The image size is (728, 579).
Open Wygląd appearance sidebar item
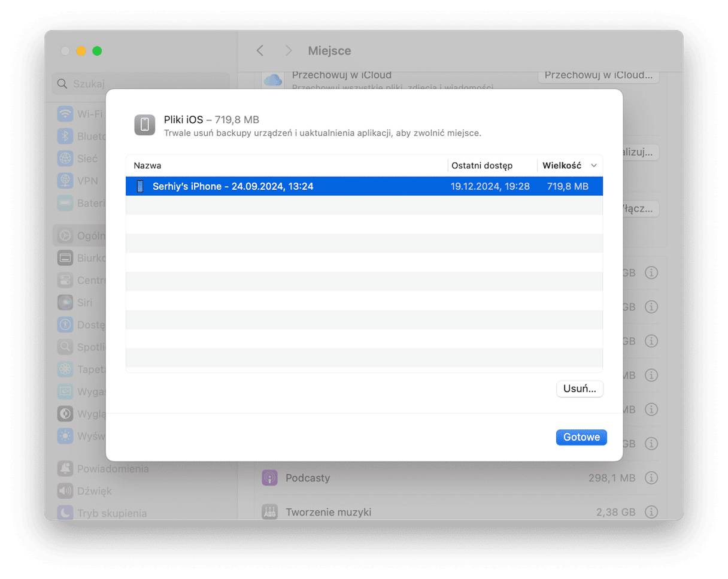point(80,413)
